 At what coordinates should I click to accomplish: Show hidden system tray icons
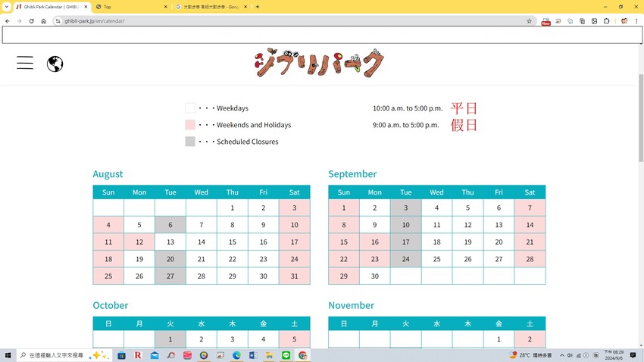pyautogui.click(x=562, y=355)
